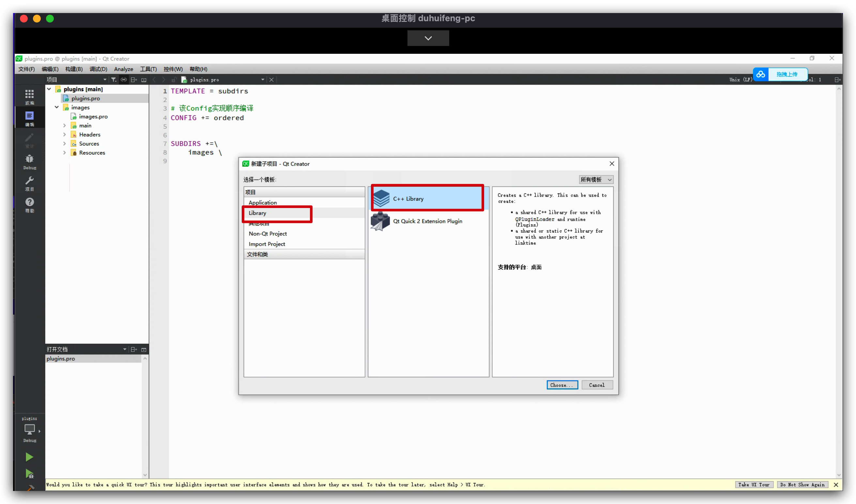Viewport: 856px width, 504px height.
Task: Click the editor vertical scrollbar
Action: pos(839,282)
